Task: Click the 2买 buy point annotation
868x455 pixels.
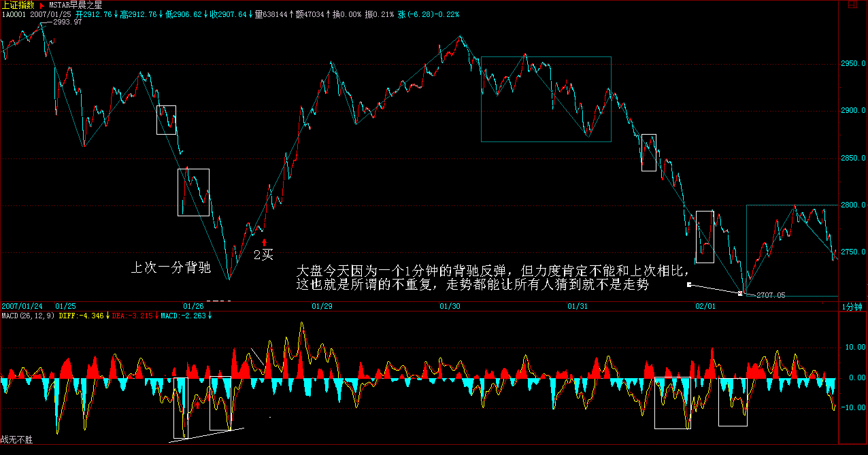Action: pos(263,255)
